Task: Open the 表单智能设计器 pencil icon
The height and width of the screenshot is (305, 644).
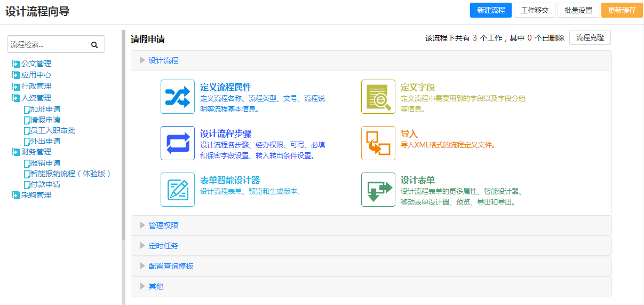Action: [x=177, y=190]
